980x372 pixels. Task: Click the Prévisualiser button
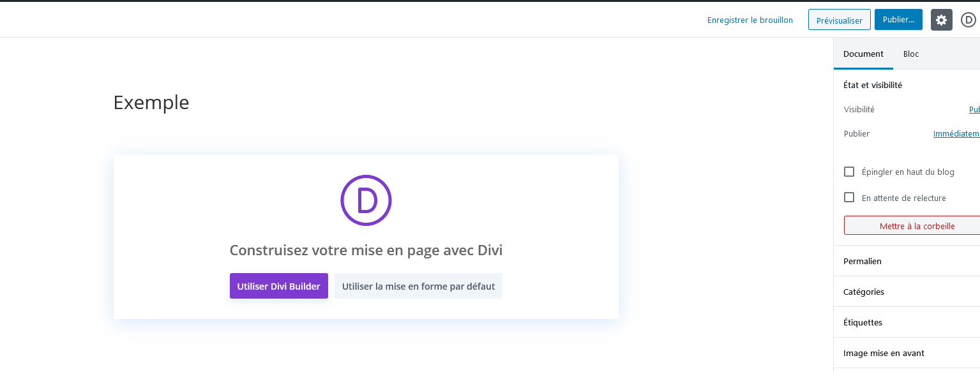(839, 20)
